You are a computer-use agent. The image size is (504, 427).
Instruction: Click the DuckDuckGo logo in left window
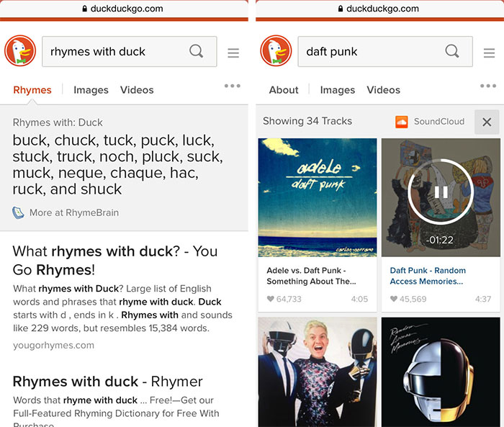pos(20,51)
